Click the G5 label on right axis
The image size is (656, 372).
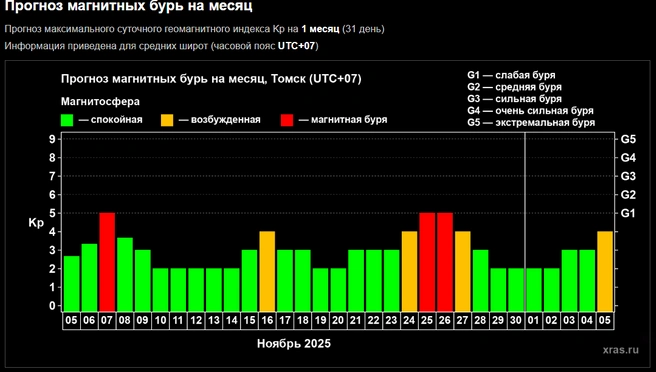(628, 139)
